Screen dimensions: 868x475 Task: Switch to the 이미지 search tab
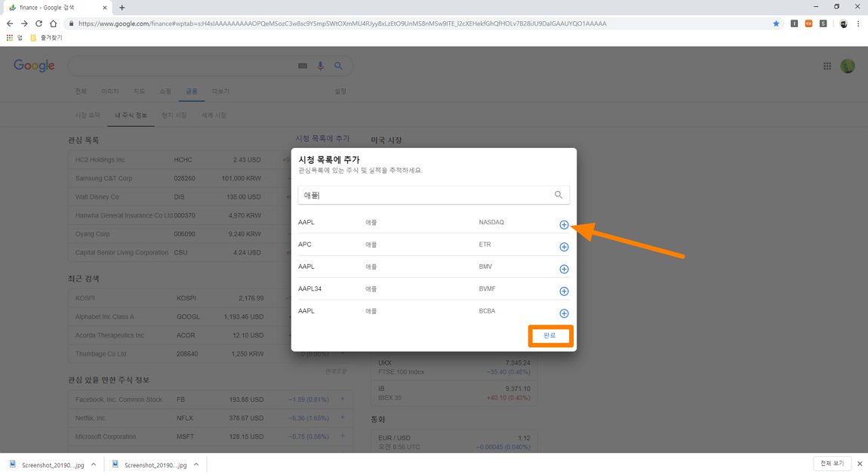click(x=109, y=91)
